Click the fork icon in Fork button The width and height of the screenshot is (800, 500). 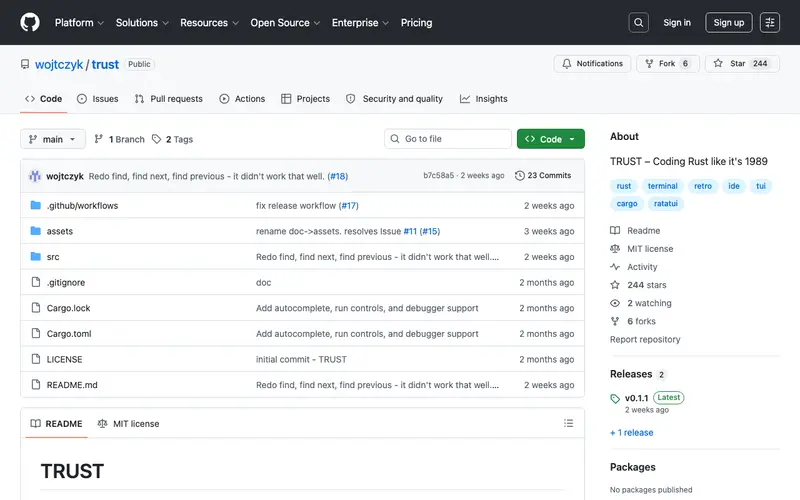point(649,64)
